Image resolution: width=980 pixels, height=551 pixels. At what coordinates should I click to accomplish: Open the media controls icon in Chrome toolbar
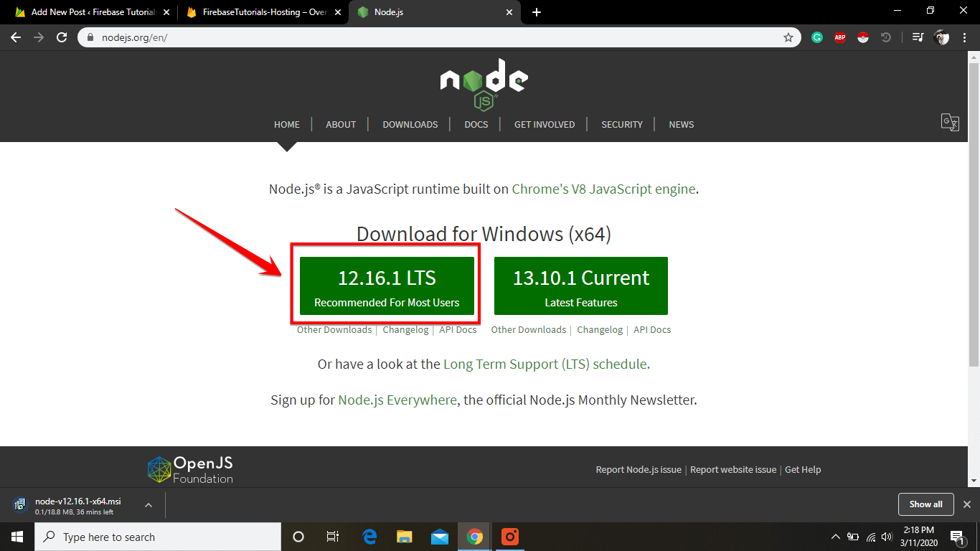(x=918, y=37)
